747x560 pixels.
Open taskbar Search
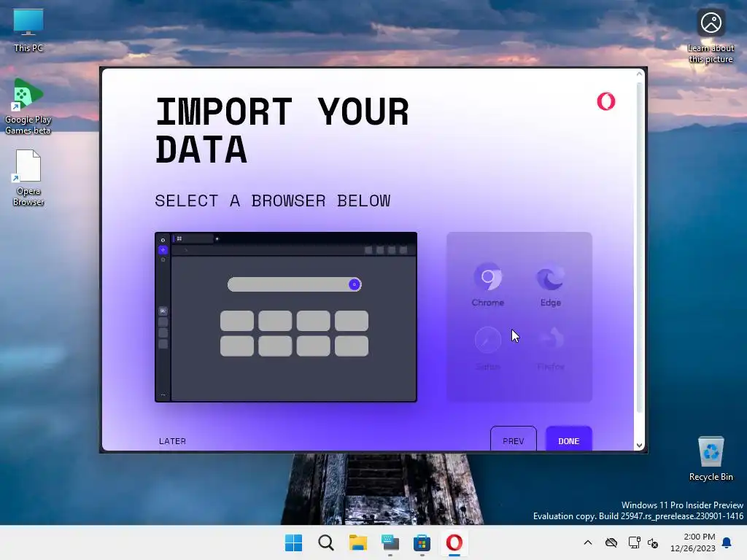tap(326, 542)
